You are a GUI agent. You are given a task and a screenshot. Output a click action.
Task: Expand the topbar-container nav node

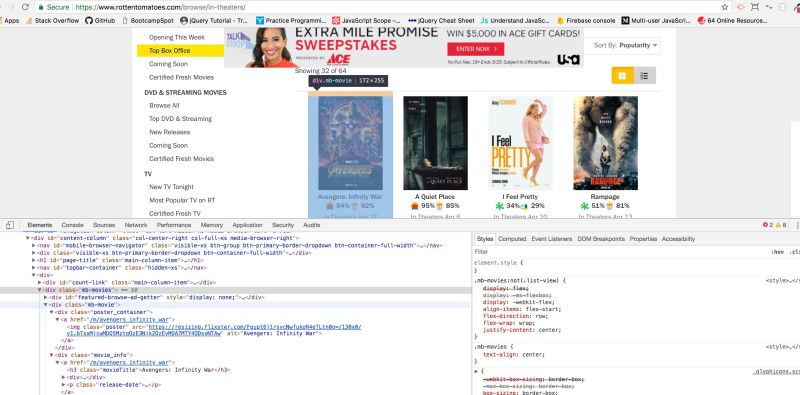coord(34,267)
